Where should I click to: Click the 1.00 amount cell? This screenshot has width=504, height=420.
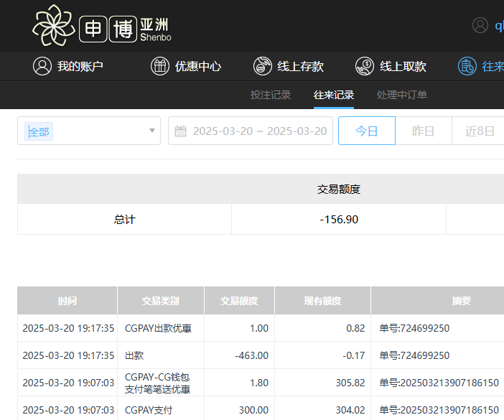pyautogui.click(x=239, y=328)
